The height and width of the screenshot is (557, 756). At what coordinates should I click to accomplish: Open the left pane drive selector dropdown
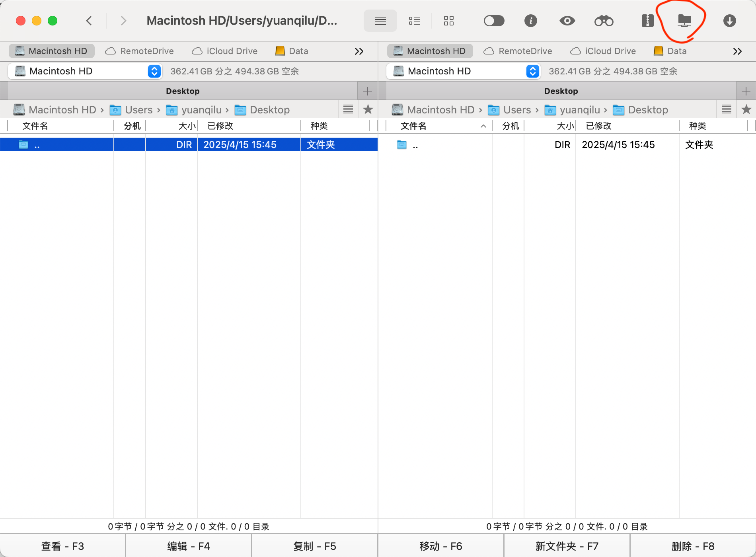(154, 71)
